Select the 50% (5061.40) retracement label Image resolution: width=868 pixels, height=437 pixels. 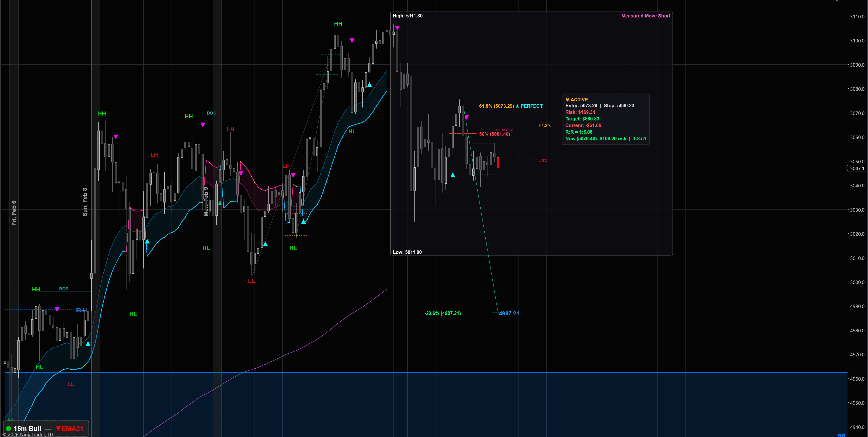tap(494, 134)
